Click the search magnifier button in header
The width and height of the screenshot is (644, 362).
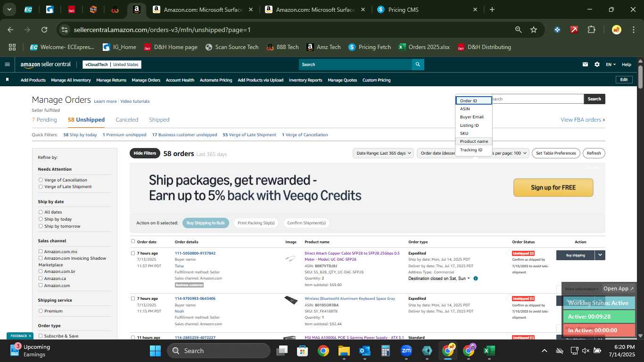[x=418, y=65]
